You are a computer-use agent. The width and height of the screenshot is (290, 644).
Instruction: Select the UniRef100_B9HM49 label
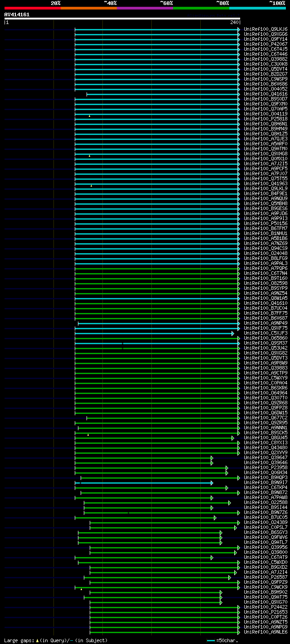266,129
